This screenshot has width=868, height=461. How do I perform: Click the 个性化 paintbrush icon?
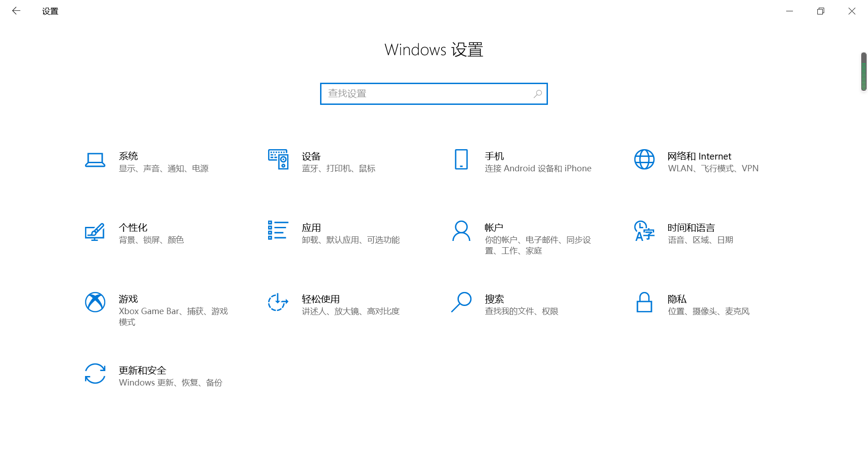tap(95, 231)
